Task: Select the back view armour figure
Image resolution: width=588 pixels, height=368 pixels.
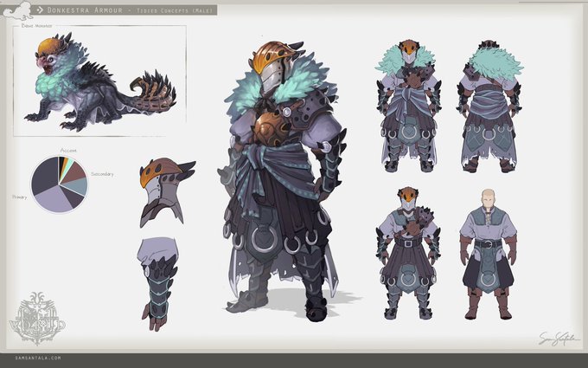Action: pyautogui.click(x=489, y=107)
